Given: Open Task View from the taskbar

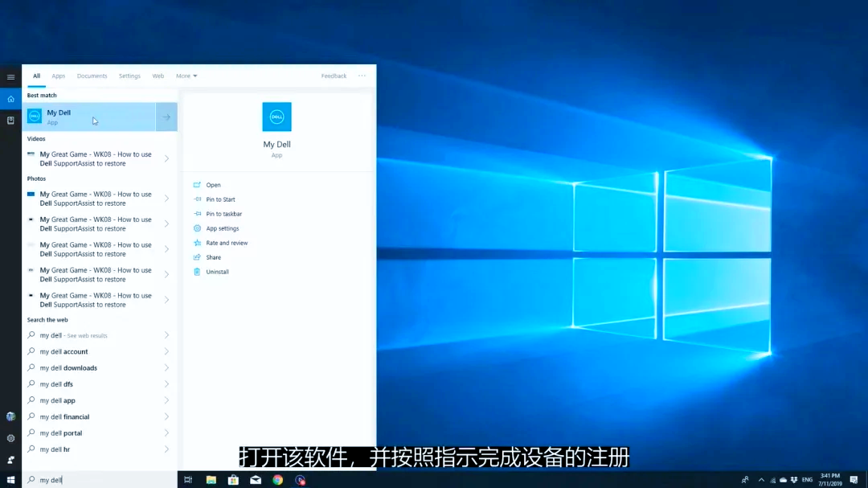Looking at the screenshot, I should pos(188,480).
